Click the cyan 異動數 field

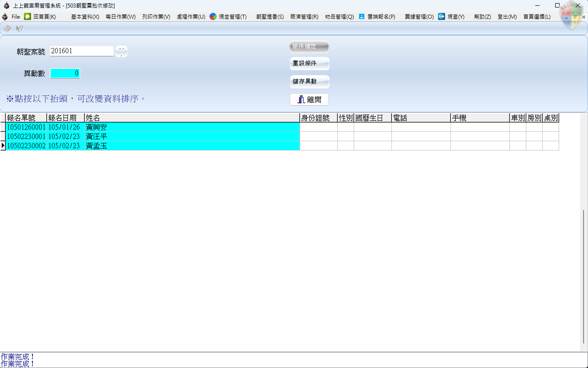pos(65,73)
